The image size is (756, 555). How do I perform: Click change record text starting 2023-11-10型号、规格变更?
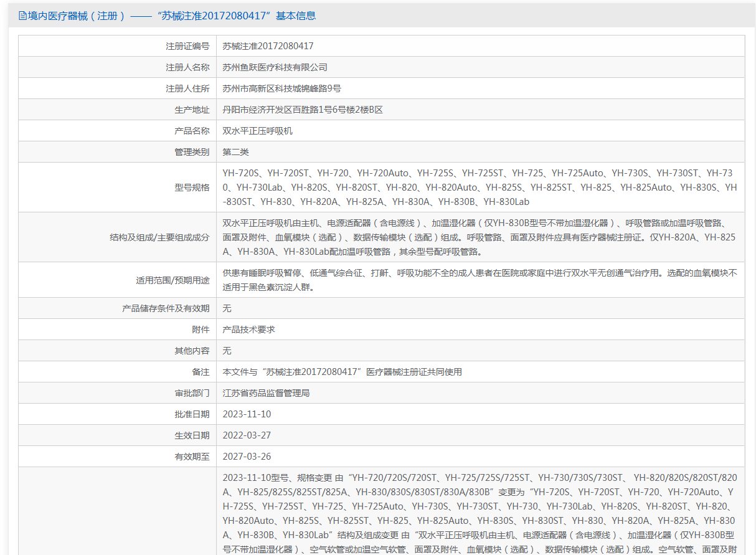(x=480, y=513)
